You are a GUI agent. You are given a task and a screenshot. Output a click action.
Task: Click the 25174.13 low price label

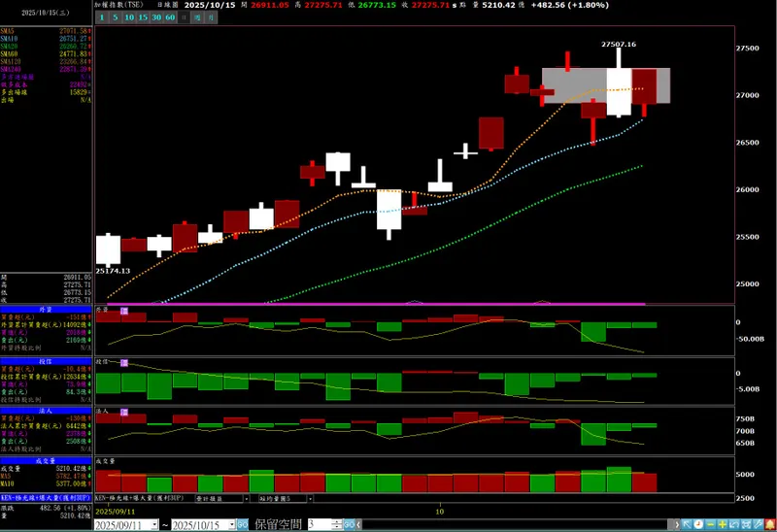pos(113,271)
